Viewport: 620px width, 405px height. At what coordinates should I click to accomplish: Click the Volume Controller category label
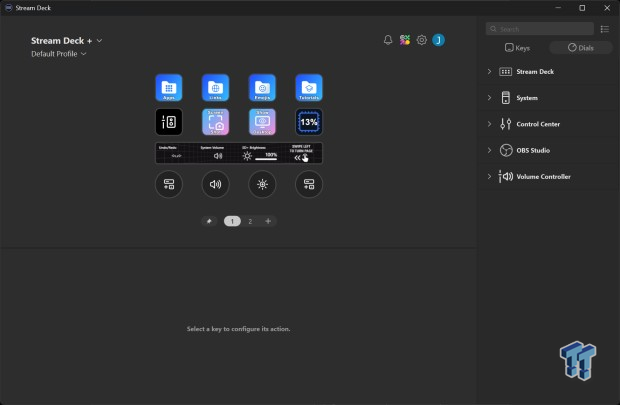[x=543, y=176]
